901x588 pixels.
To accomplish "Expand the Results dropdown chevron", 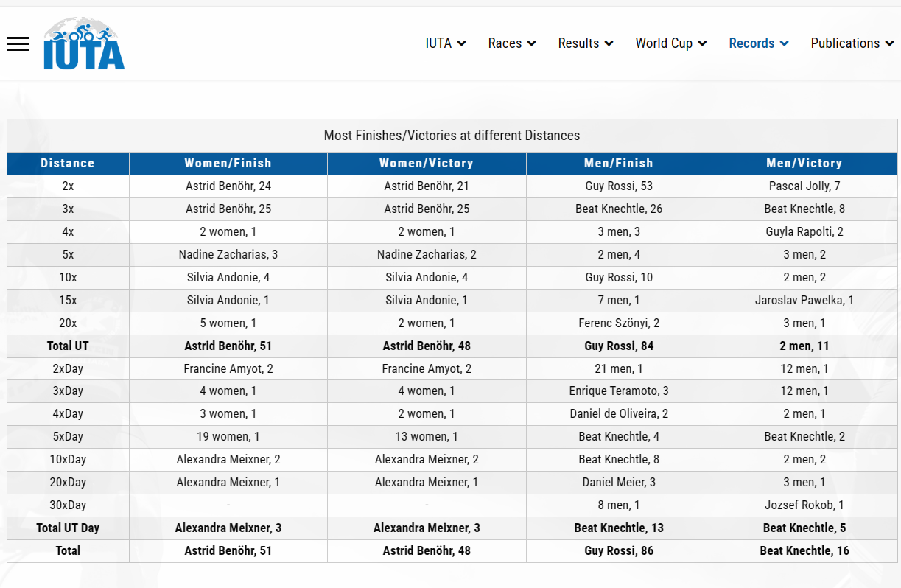I will pos(609,43).
